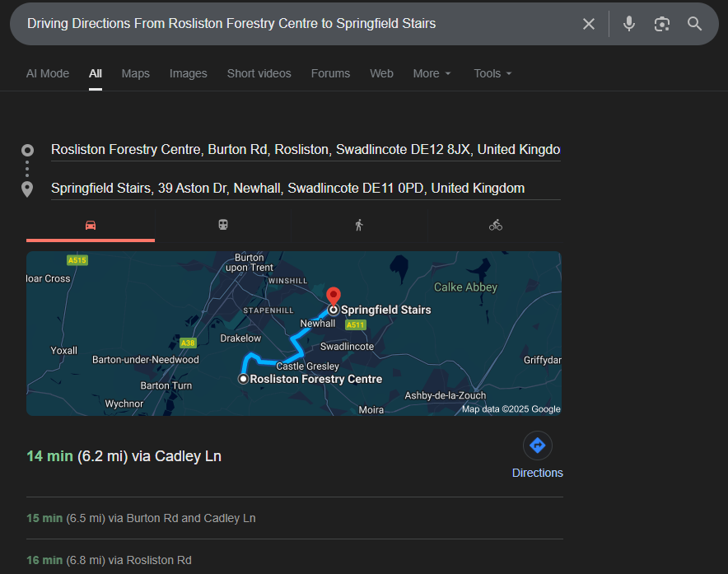Screen dimensions: 728x574
Task: Expand search filters via More chevron
Action: click(450, 74)
